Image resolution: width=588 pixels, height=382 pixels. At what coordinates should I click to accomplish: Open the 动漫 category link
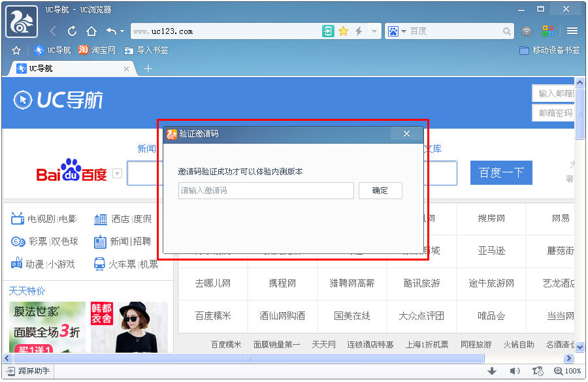click(x=35, y=264)
